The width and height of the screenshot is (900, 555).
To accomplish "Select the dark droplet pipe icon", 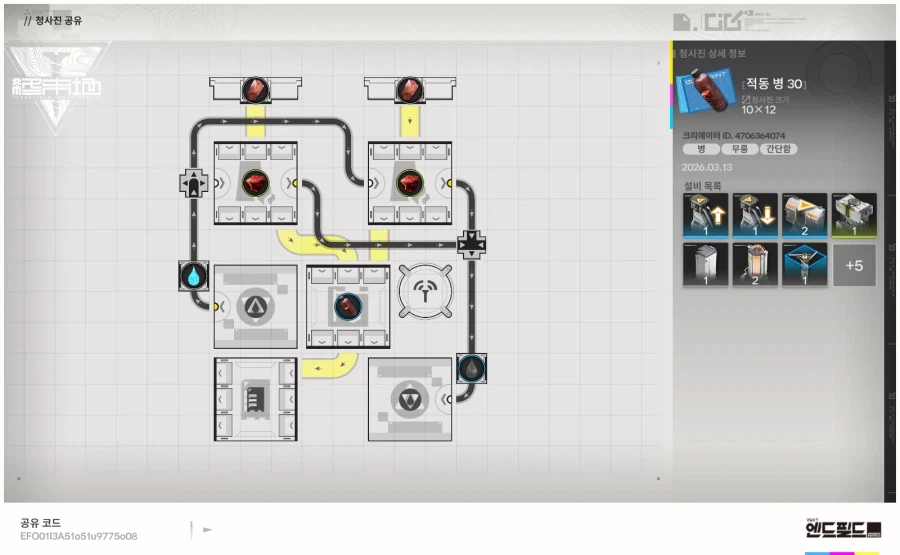I will pos(471,369).
